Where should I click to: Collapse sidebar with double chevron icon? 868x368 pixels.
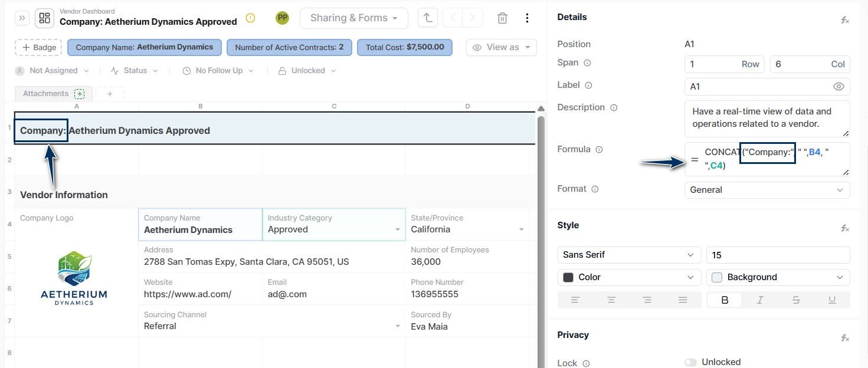[22, 18]
